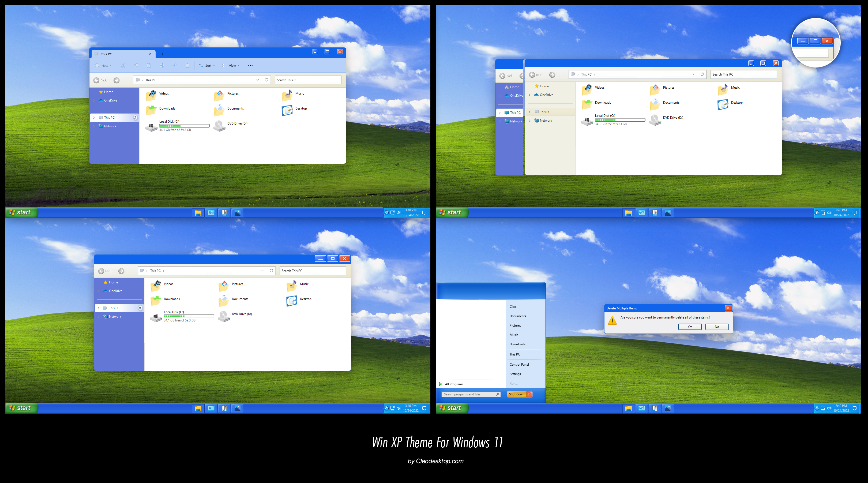Expand This PC chevron in the tab-less blue-sidebar window
Image resolution: width=868 pixels, height=483 pixels.
pos(99,308)
